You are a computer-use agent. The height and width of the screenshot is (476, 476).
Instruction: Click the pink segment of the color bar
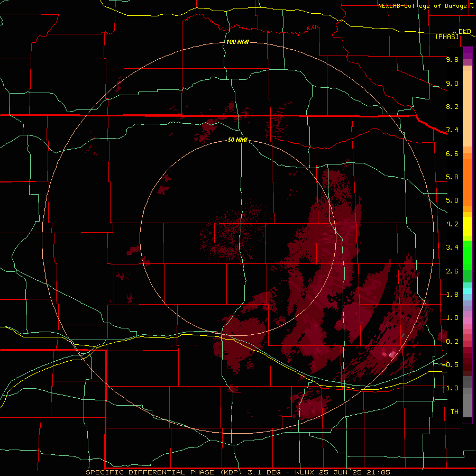467,321
